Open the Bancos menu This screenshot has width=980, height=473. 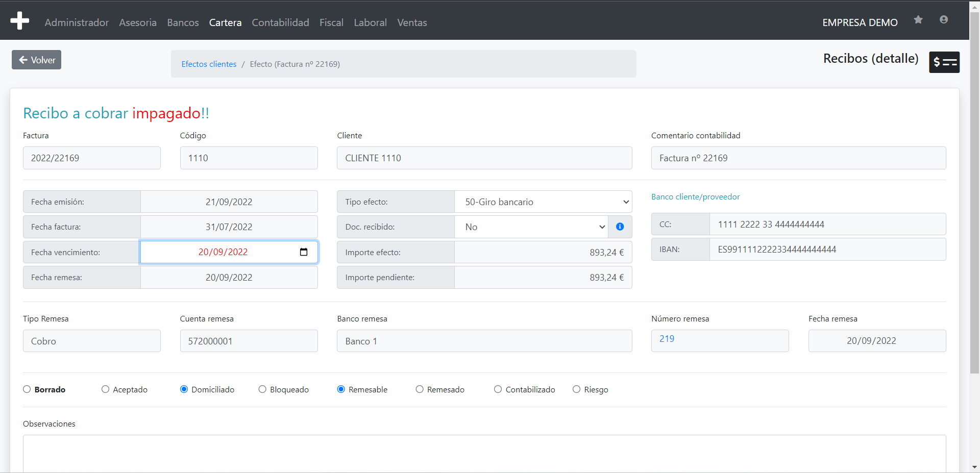(183, 22)
